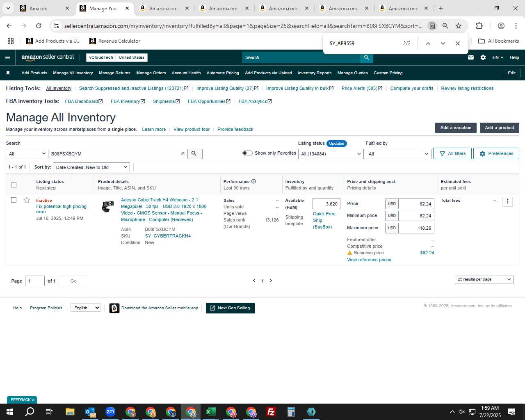525x420 pixels.
Task: Open the Add Products menu item
Action: pos(34,73)
